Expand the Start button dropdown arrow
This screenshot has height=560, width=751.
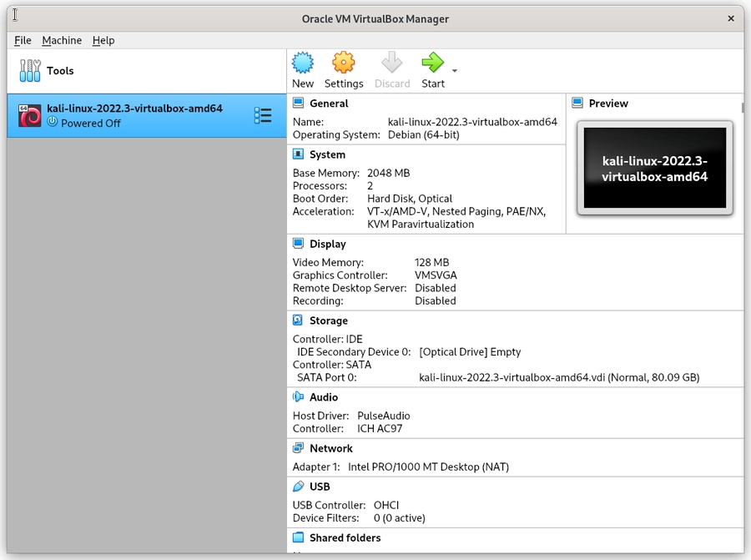point(455,72)
